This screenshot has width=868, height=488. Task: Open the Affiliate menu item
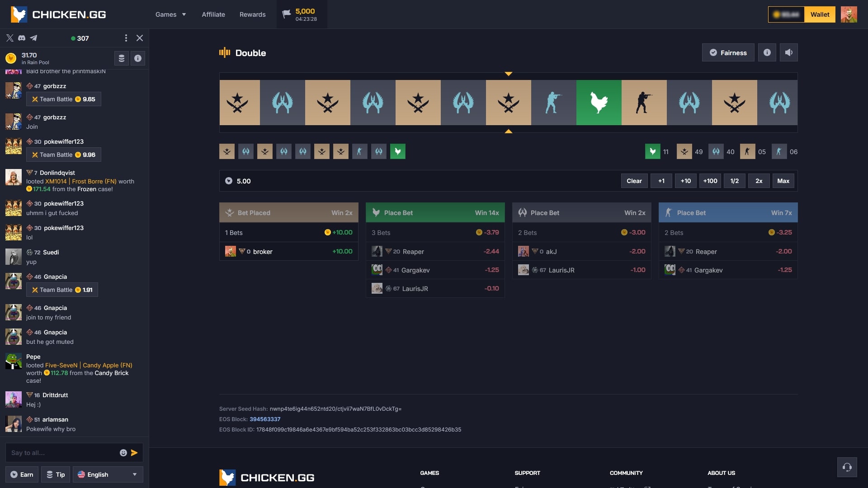(x=213, y=14)
